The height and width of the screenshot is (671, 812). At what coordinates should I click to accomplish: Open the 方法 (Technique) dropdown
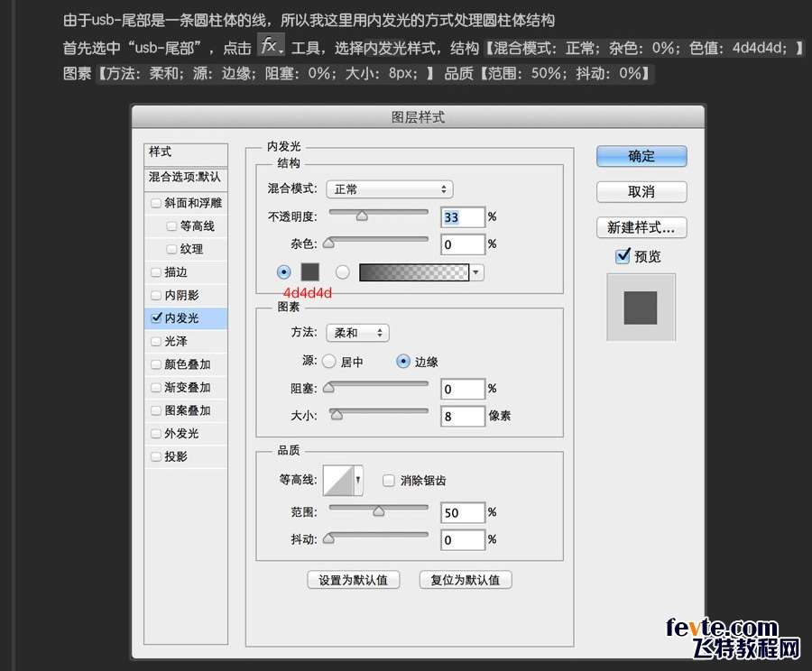357,333
